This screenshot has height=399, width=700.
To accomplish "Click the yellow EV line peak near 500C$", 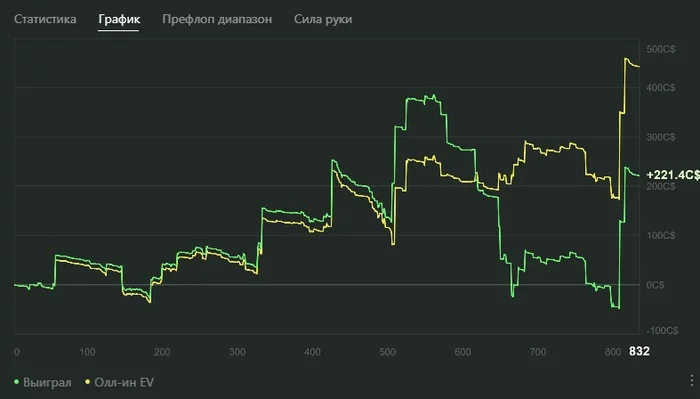I will 626,58.
